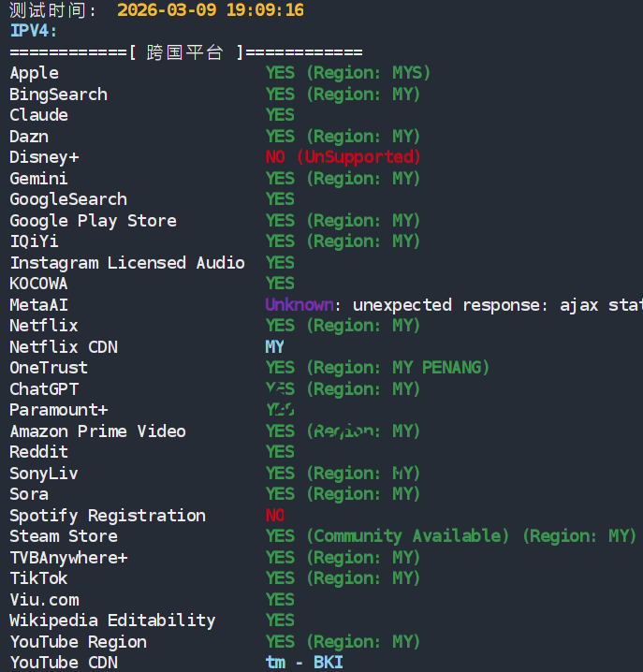Viewport: 643px width, 672px height.
Task: Click the Apple service name
Action: pyautogui.click(x=34, y=73)
